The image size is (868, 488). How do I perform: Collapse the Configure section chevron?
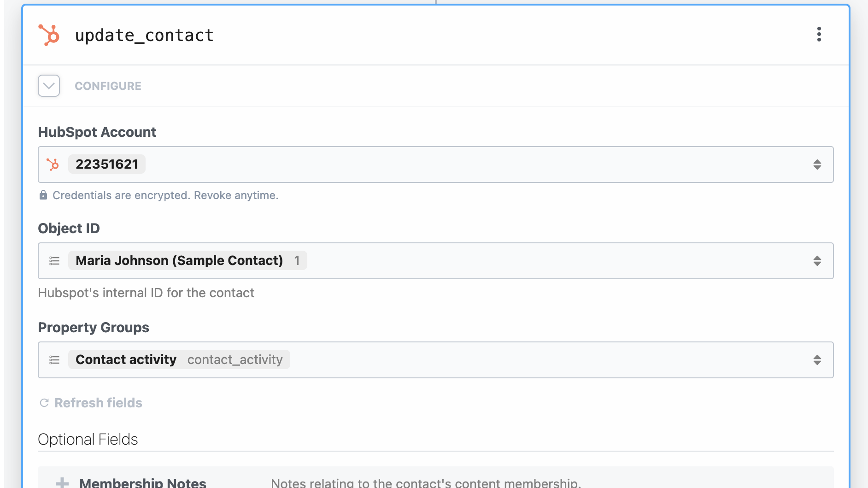point(49,86)
